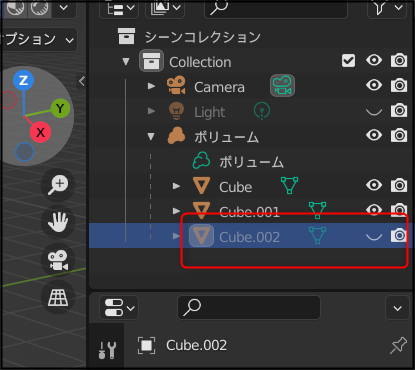The height and width of the screenshot is (370, 415).
Task: Click the orange ボリューム volume object icon
Action: point(176,136)
